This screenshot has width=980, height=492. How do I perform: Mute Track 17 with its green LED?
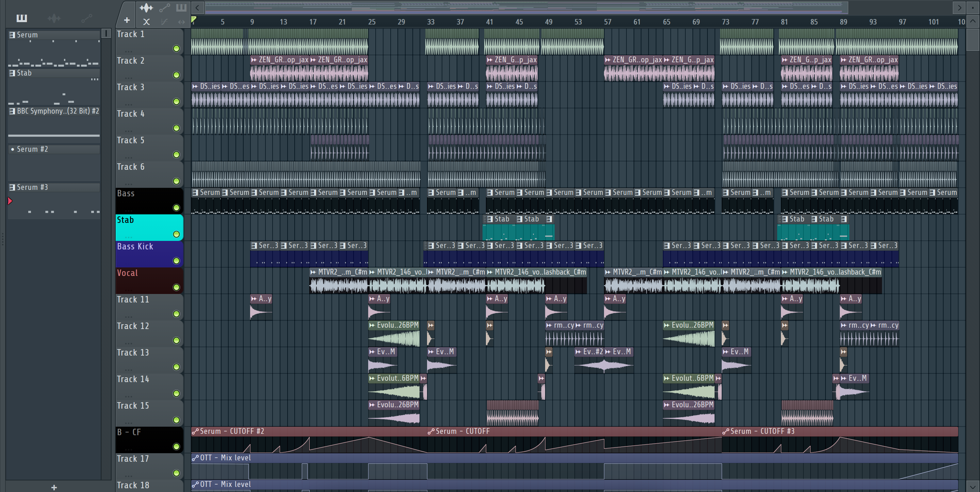[176, 473]
